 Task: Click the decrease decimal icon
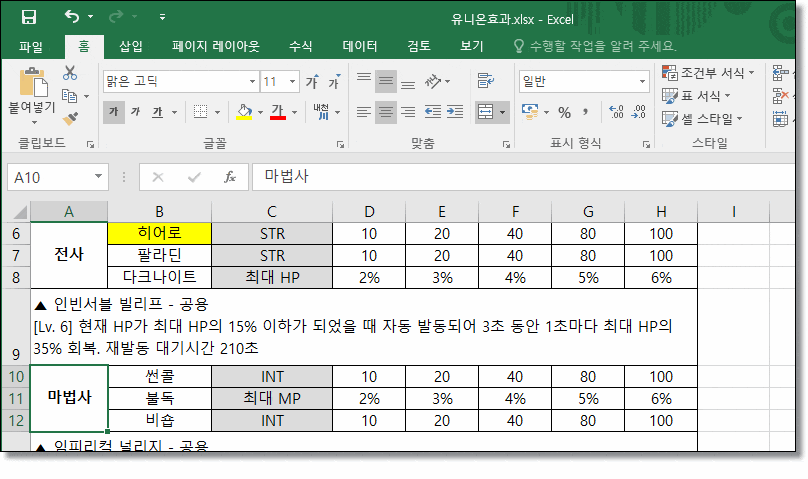point(639,112)
